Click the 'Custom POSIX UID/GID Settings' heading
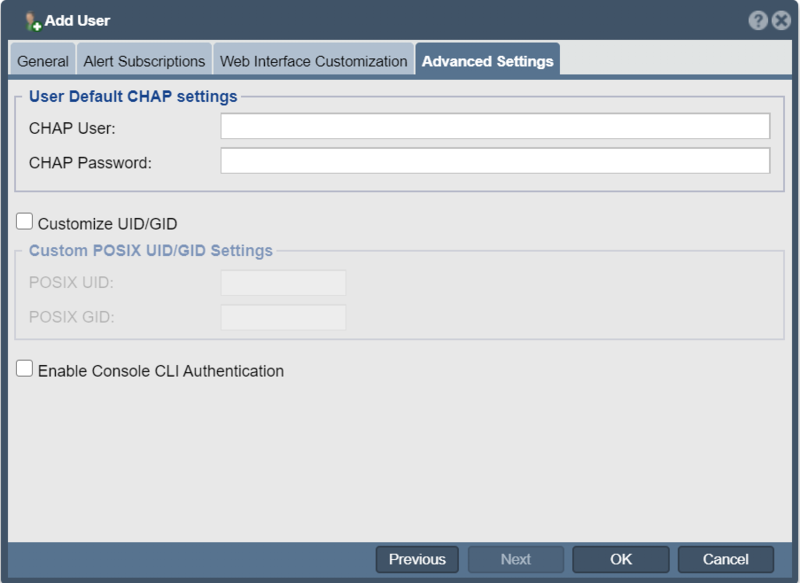 pyautogui.click(x=151, y=250)
